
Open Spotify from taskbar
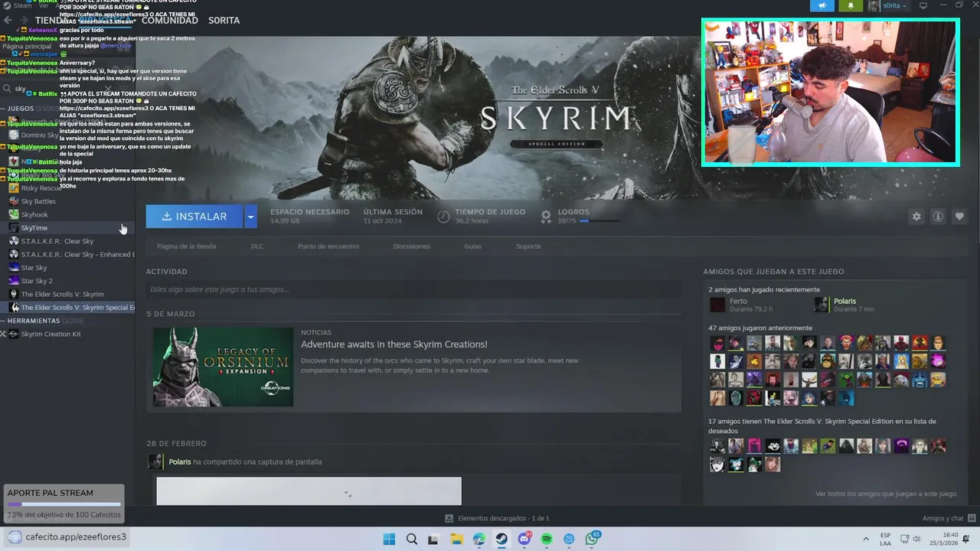[547, 539]
